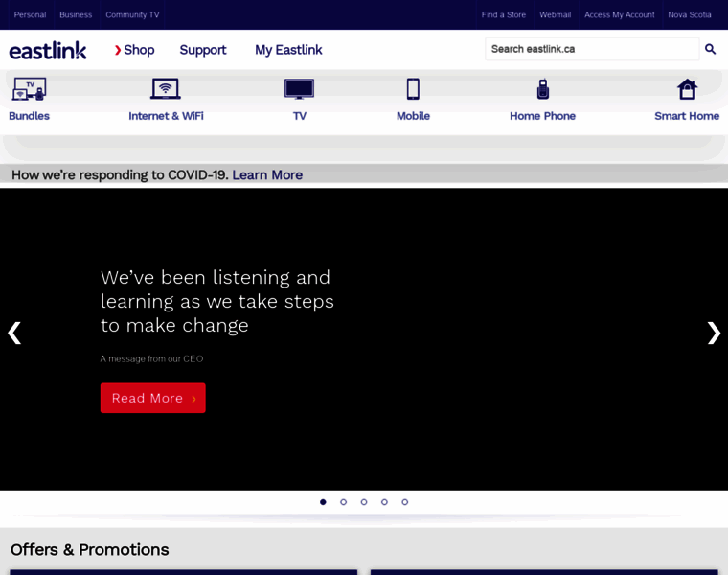This screenshot has height=575, width=728.
Task: Open Find a Store link
Action: [504, 15]
